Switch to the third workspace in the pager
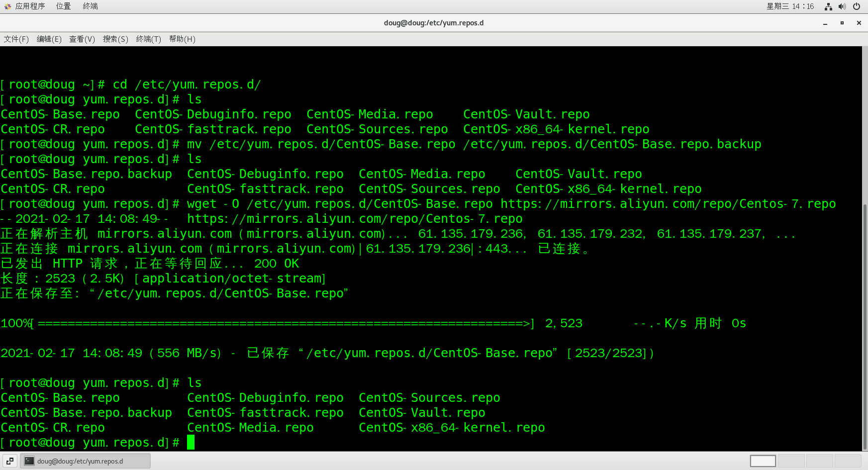This screenshot has width=868, height=470. [x=819, y=461]
